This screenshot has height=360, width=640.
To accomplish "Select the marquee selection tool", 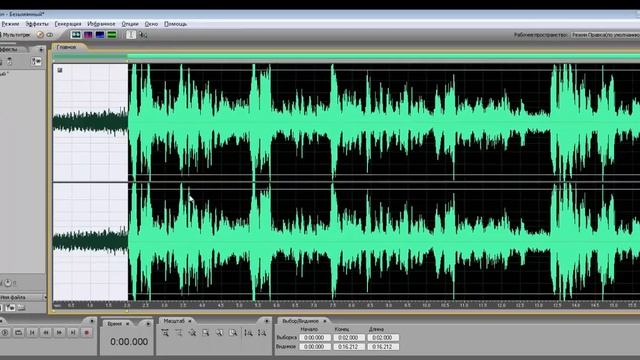I will click(x=143, y=35).
